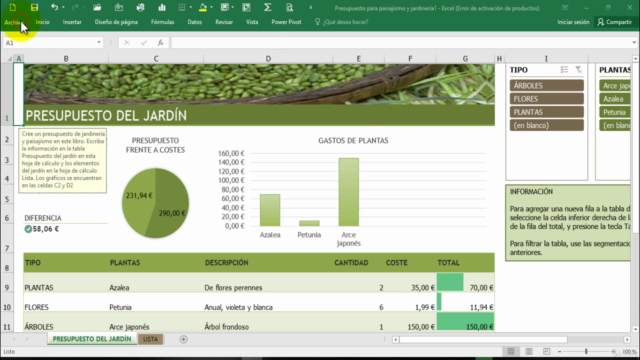Click the Print Preview magnifier icon
Screen dimensions: 640x360
tap(289, 7)
